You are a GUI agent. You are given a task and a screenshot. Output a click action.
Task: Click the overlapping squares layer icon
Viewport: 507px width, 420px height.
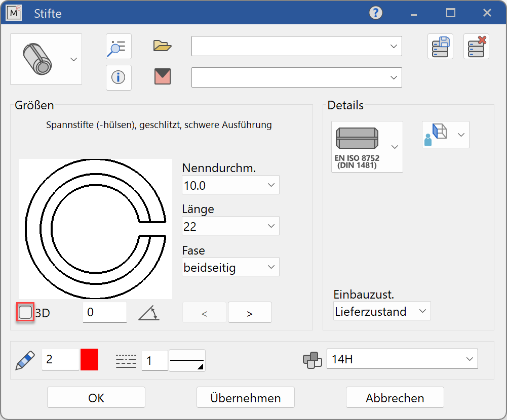[313, 360]
